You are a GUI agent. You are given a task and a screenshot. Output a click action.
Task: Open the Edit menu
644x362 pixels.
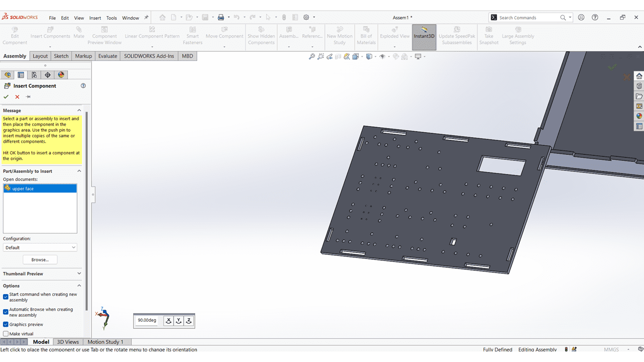tap(65, 18)
